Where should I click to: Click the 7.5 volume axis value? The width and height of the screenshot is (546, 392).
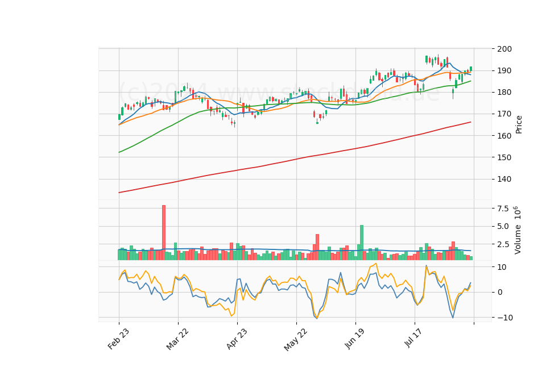tap(503, 208)
